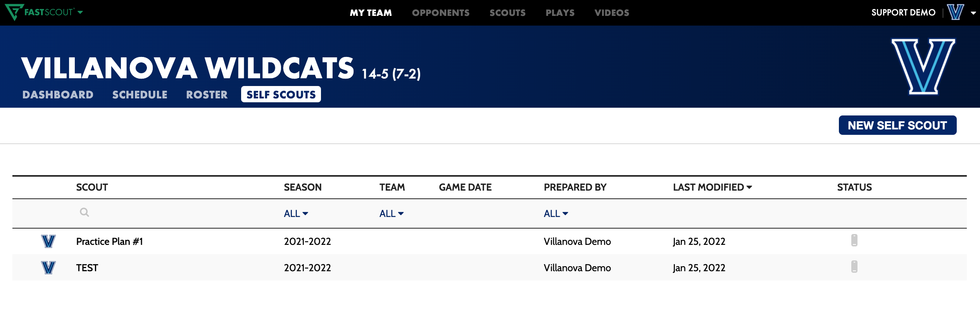This screenshot has height=327, width=980.
Task: Select the search magnifier in the Scout column
Action: 84,213
